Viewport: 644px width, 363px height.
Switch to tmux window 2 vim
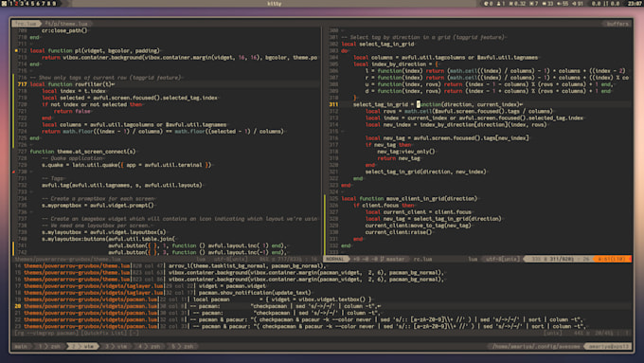pyautogui.click(x=83, y=347)
